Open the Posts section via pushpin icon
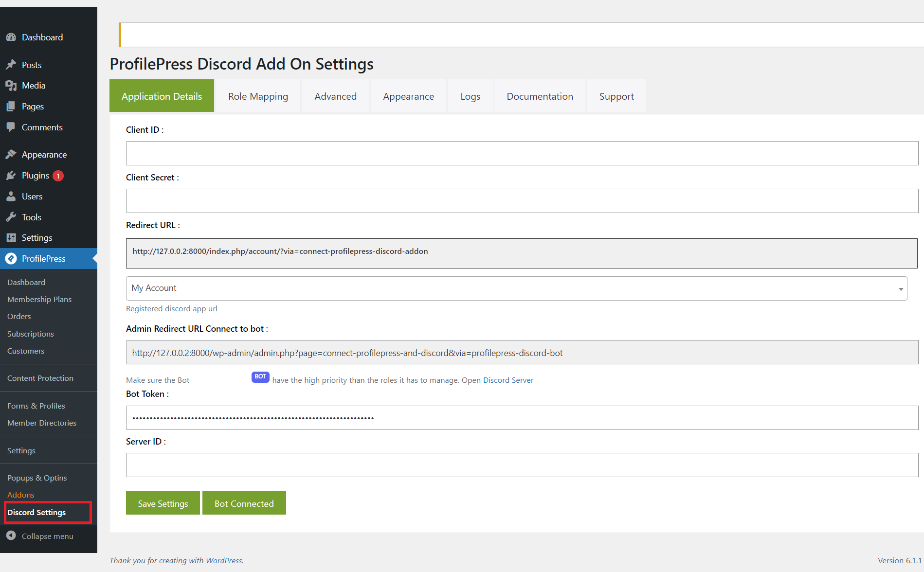 pyautogui.click(x=12, y=64)
